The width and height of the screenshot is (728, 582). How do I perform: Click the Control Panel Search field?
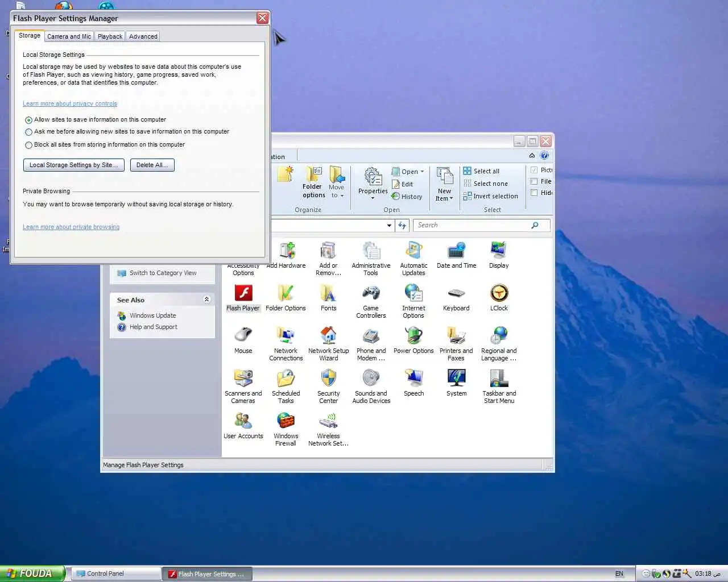coord(481,225)
